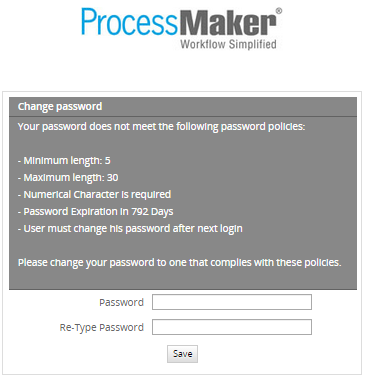Click the registered trademark symbol
Viewport: 365px width, 381px height.
[x=279, y=11]
